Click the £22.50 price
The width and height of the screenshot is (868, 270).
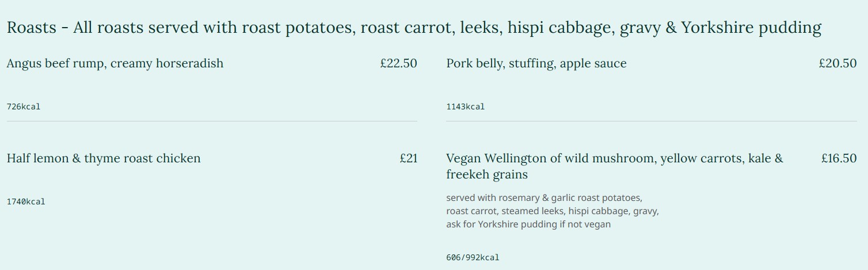(398, 63)
